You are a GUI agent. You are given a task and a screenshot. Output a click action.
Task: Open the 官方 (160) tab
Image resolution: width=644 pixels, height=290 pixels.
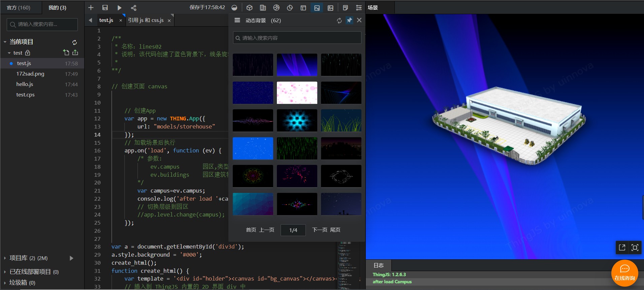(x=19, y=7)
